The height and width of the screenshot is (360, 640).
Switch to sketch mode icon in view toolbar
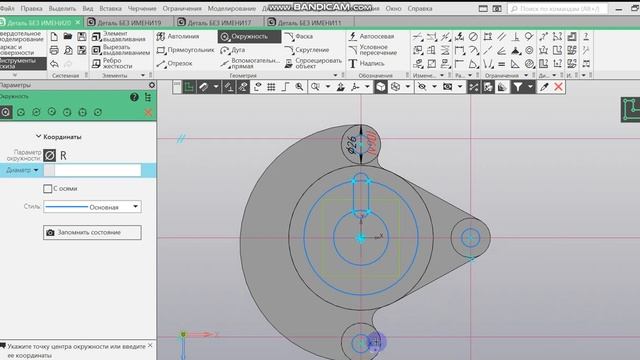click(189, 87)
